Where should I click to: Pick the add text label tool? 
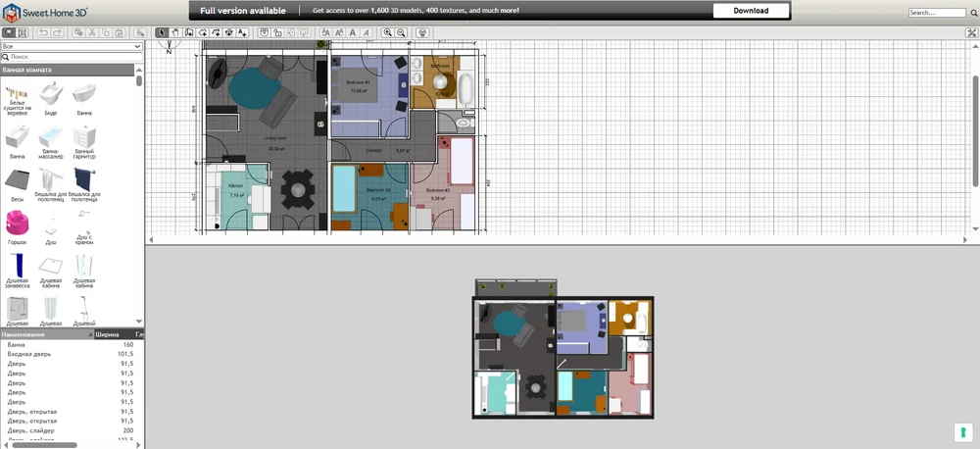[x=242, y=32]
